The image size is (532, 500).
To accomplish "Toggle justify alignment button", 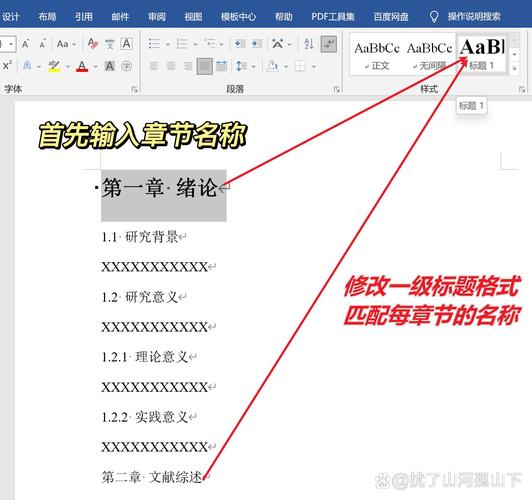I will tap(205, 66).
